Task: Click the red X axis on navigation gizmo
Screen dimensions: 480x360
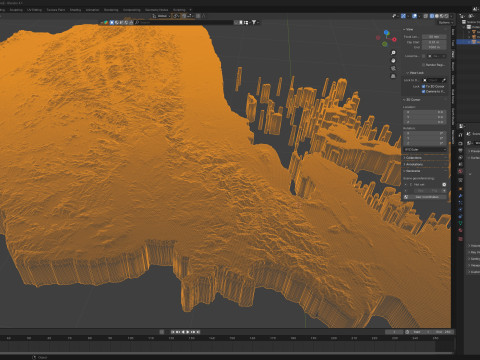Action: [394, 39]
